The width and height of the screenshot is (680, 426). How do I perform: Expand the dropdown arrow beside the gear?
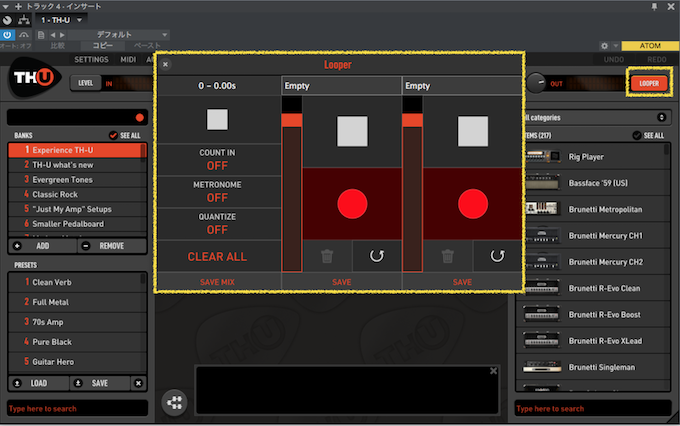pyautogui.click(x=615, y=46)
